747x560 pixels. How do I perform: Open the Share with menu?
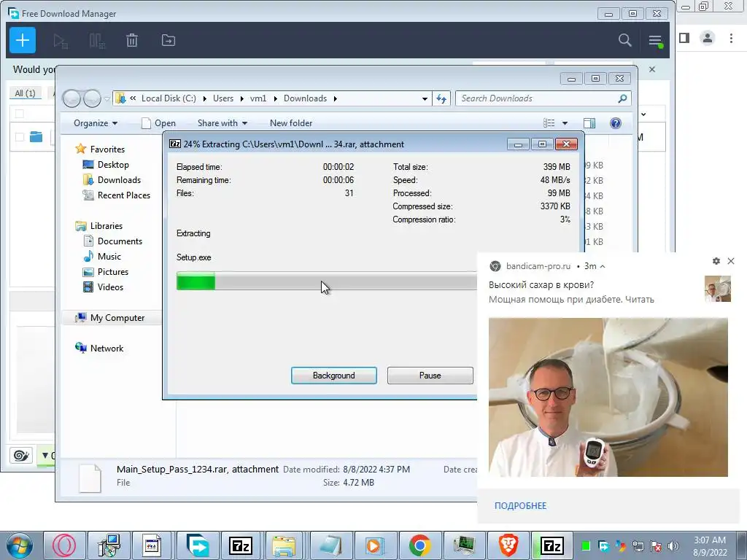pos(222,122)
